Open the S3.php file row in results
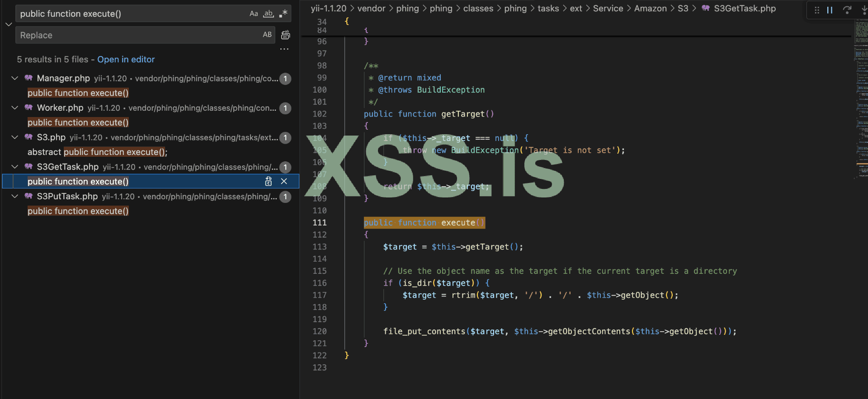The image size is (868, 399). (x=151, y=137)
